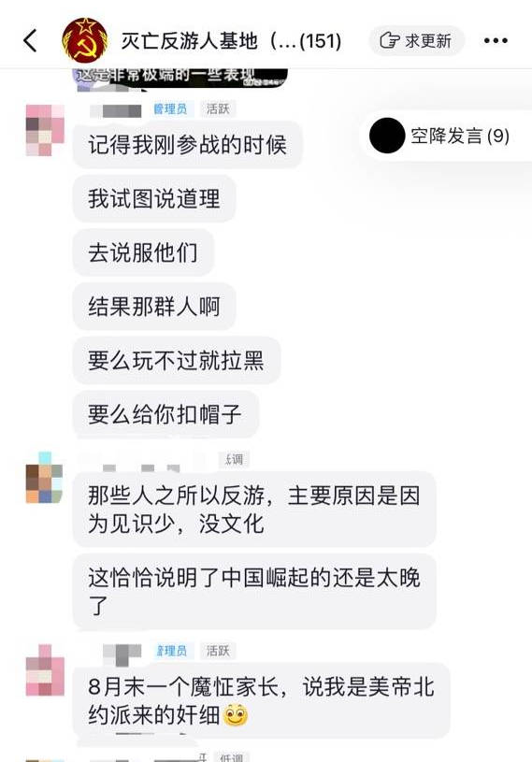Tap the black circle avatar beside 空降发言

click(387, 136)
